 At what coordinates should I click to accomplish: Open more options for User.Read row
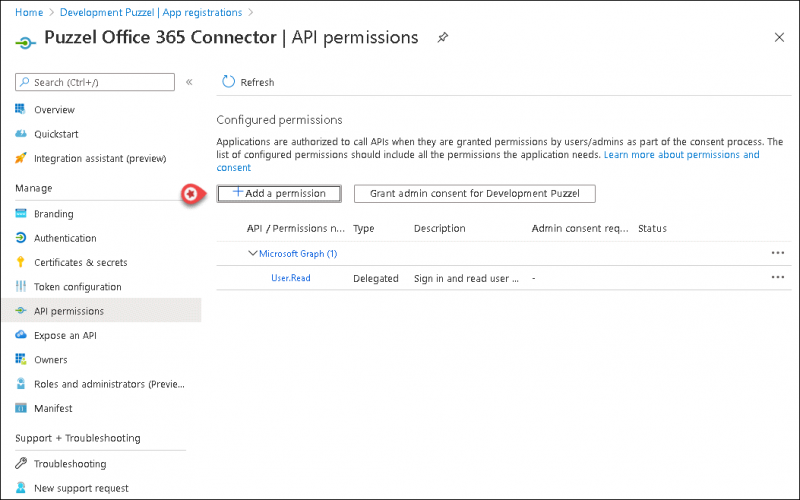coord(778,277)
